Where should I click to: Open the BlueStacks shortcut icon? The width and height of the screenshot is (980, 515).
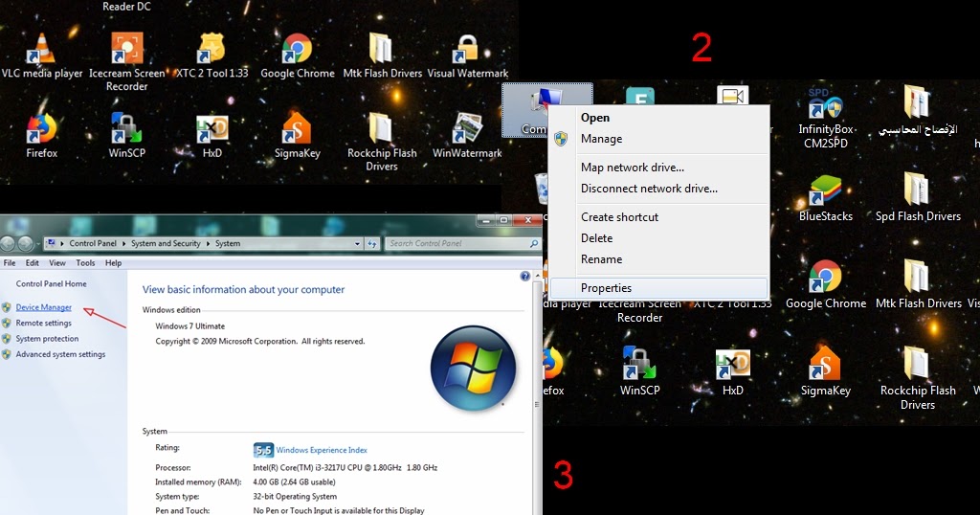click(826, 190)
